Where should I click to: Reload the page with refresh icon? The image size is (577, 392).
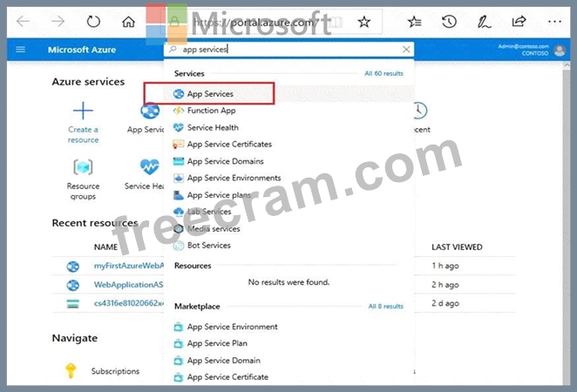(93, 21)
